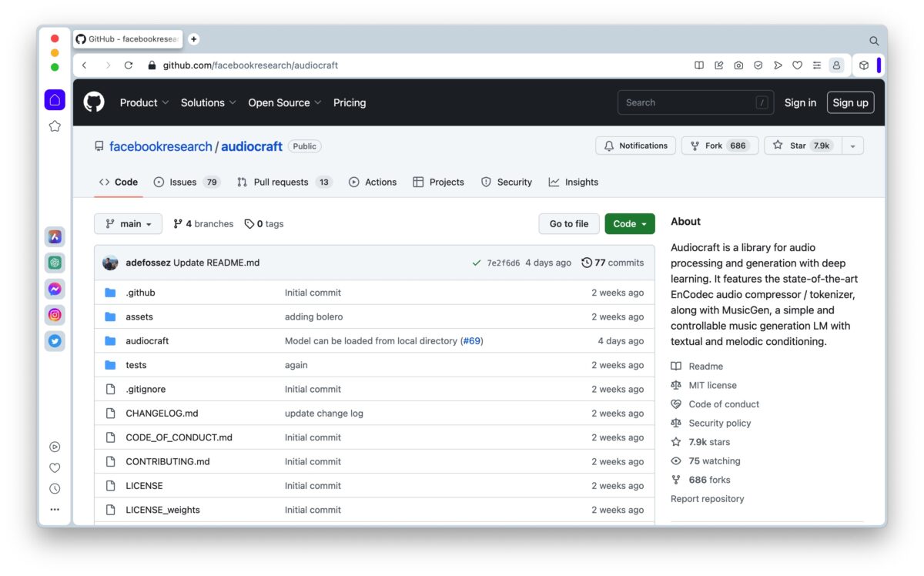Viewport: 924px width, 576px height.
Task: Open the history clock icon in the sidebar
Action: pyautogui.click(x=55, y=488)
